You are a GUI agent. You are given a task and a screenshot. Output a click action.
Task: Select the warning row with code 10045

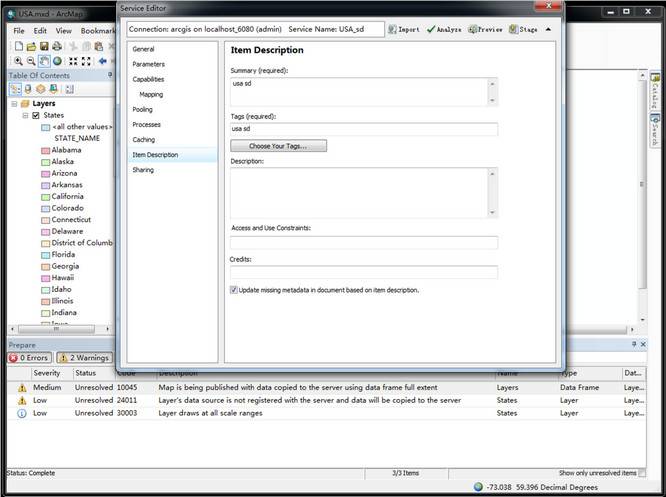click(326, 387)
